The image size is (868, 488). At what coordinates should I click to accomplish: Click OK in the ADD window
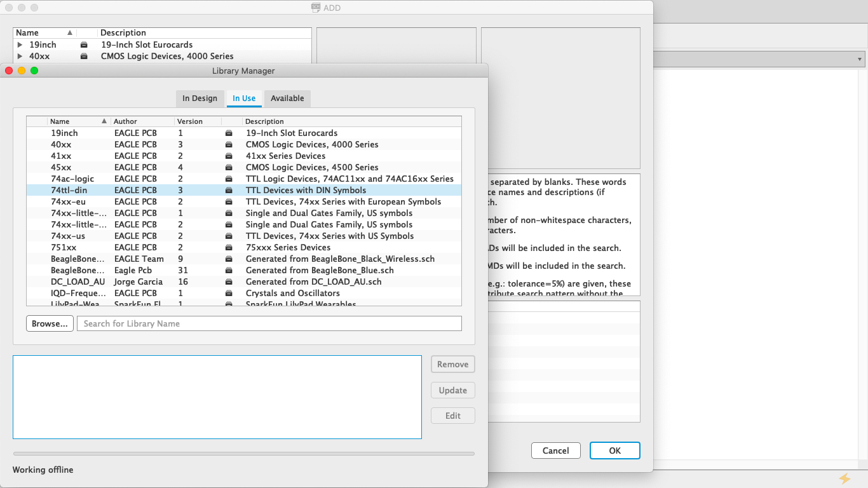coord(614,451)
